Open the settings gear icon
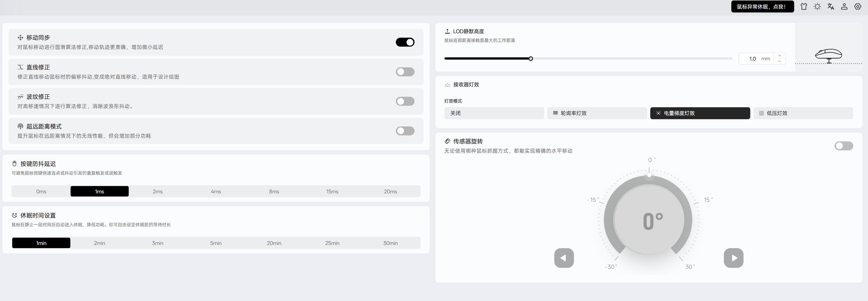This screenshot has width=868, height=301. click(x=858, y=7)
